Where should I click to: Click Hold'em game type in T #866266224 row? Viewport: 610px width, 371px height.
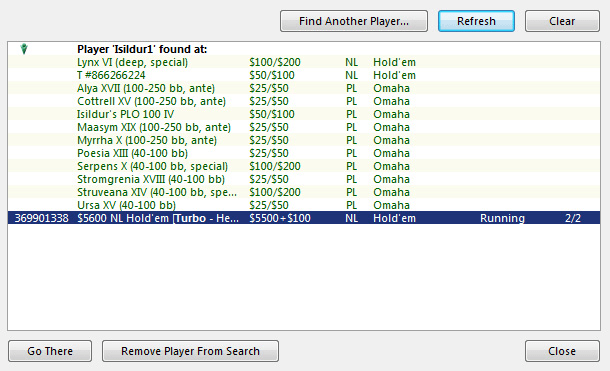[x=394, y=75]
